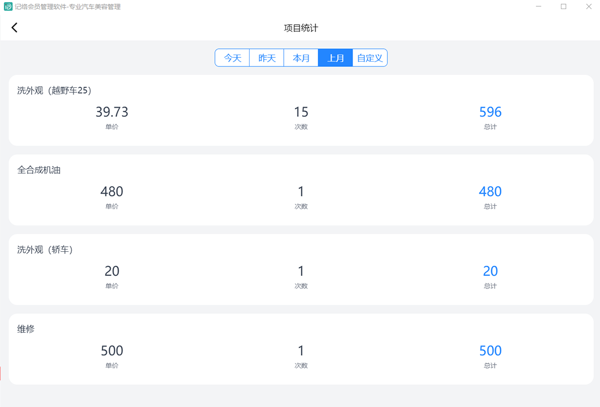Show statistics for 本月
This screenshot has height=407, width=600.
pos(301,58)
